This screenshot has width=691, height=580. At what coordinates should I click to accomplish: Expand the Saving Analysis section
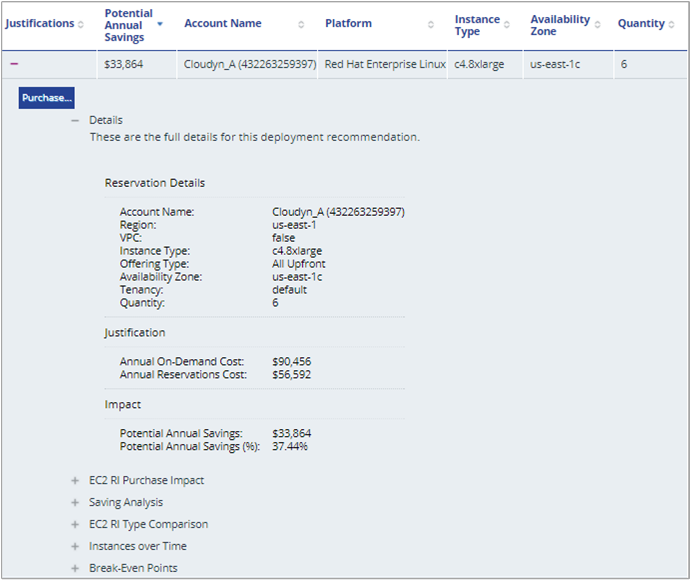(x=75, y=502)
